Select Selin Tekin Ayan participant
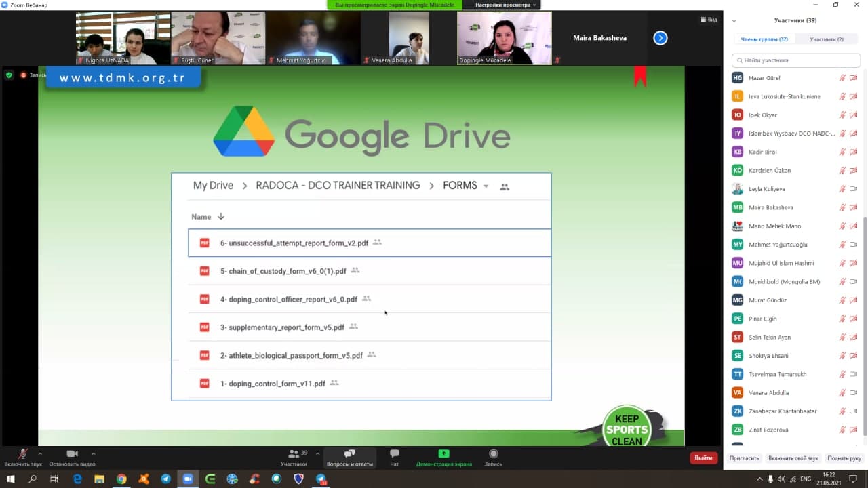 click(795, 337)
